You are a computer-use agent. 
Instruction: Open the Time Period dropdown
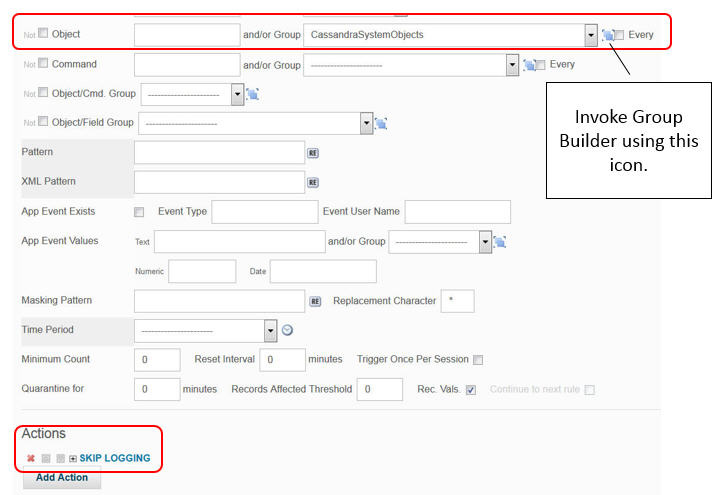pyautogui.click(x=206, y=331)
